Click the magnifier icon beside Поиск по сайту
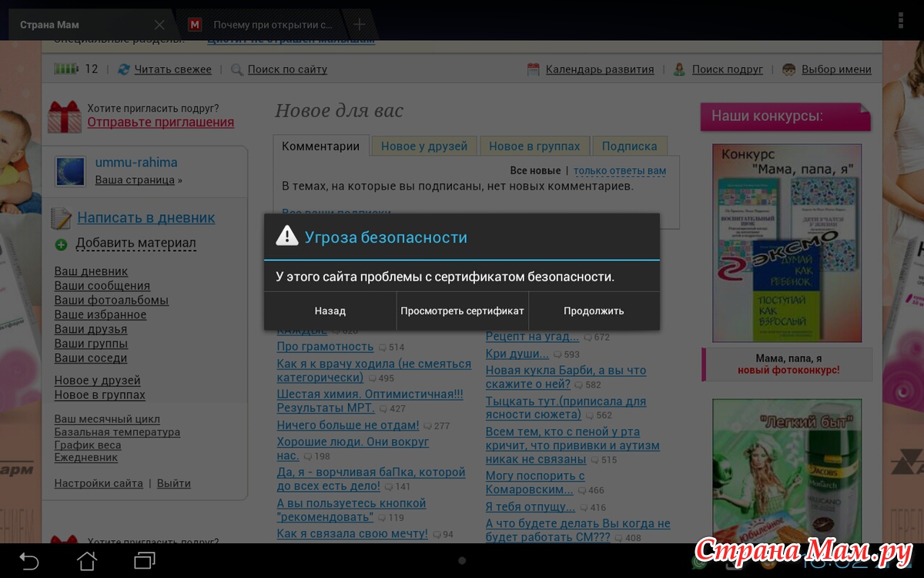This screenshot has width=924, height=578. [x=237, y=69]
